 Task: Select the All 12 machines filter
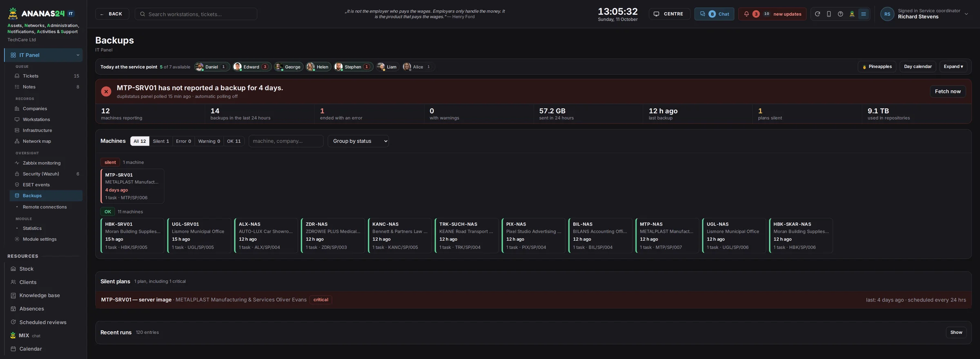140,141
